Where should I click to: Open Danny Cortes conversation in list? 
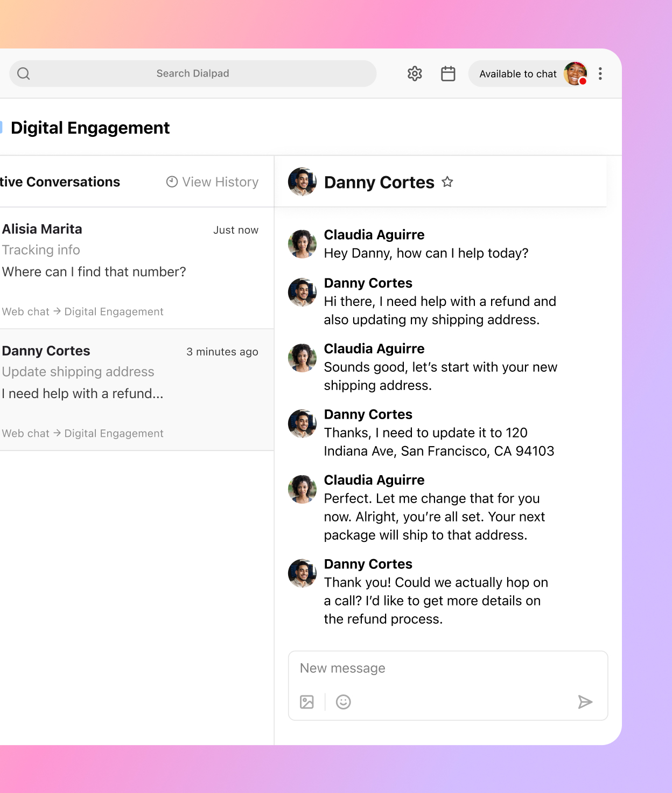(x=137, y=389)
